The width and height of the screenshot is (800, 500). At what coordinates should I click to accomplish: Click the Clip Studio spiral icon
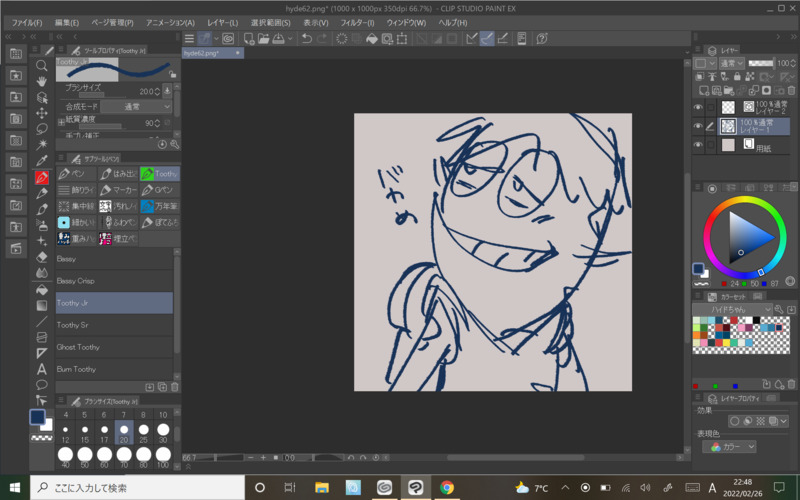point(228,39)
